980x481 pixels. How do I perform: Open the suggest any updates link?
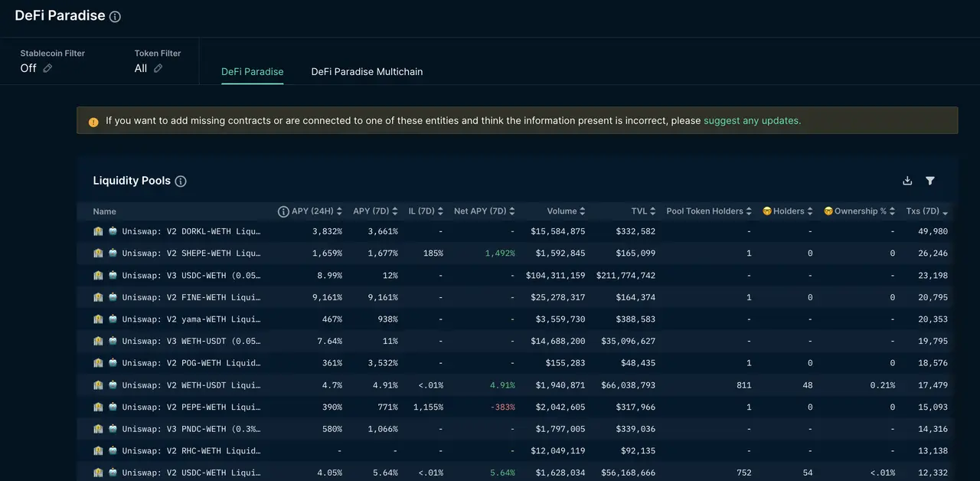click(751, 120)
